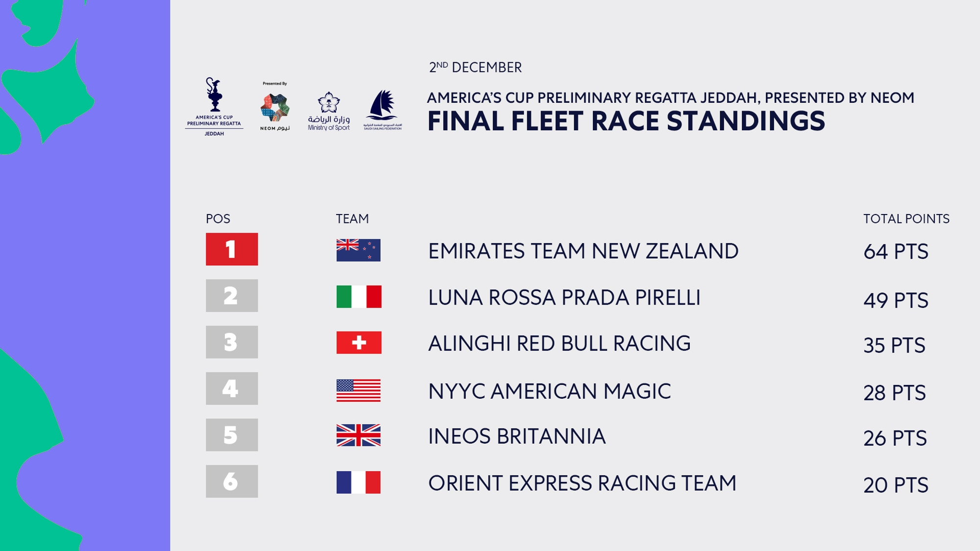Click the America's Cup Preliminary Regatta logo
980x551 pixels.
[214, 106]
